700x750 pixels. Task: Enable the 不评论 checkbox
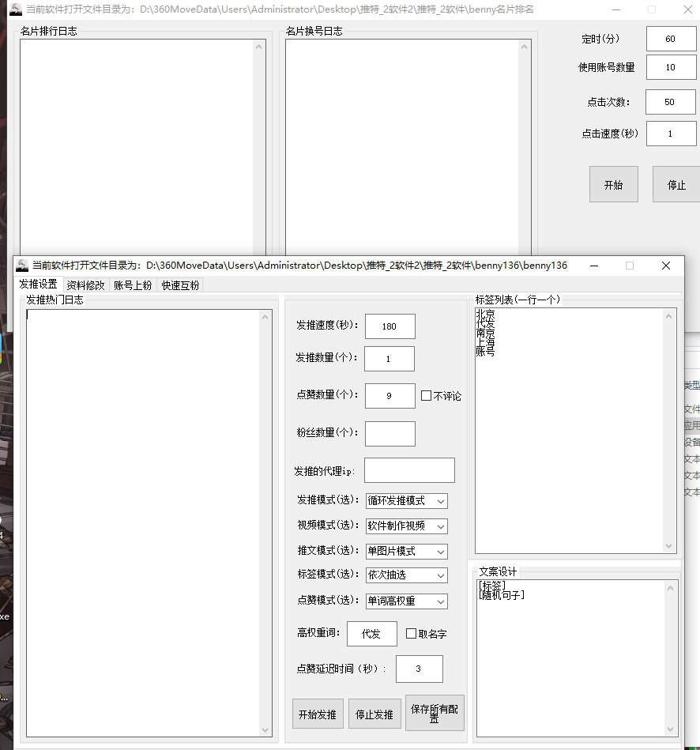(427, 396)
